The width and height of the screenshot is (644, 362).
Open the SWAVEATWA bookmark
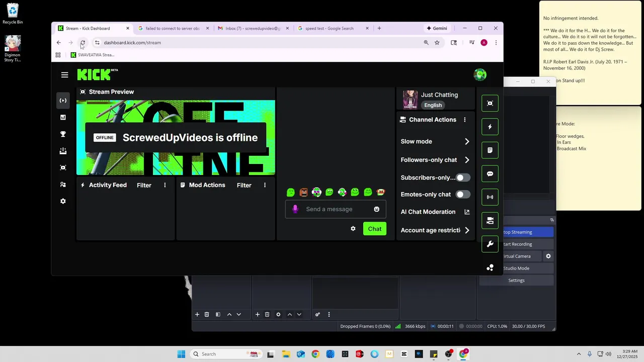(93, 55)
